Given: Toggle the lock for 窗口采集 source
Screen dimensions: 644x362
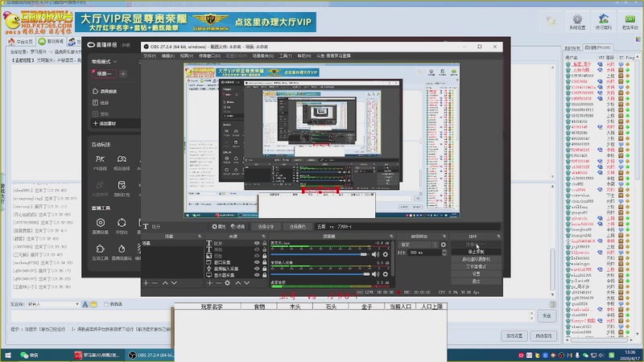Looking at the screenshot, I should (x=265, y=262).
